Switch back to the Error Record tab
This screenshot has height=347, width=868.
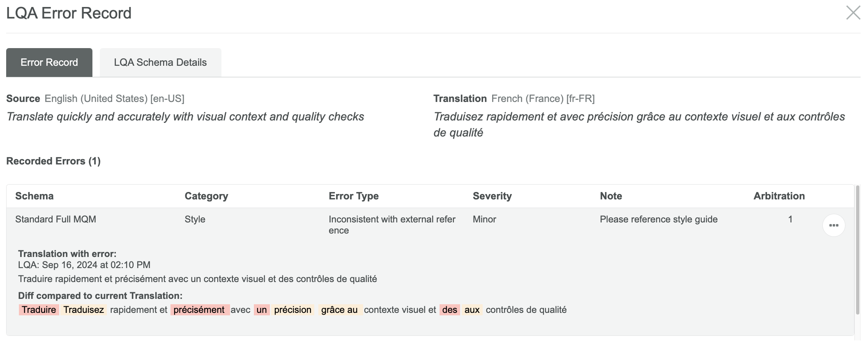[x=48, y=62]
